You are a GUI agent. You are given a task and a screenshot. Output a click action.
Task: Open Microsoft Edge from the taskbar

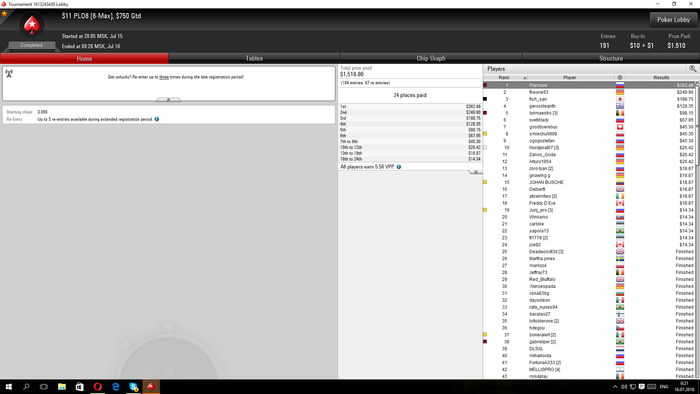point(115,387)
